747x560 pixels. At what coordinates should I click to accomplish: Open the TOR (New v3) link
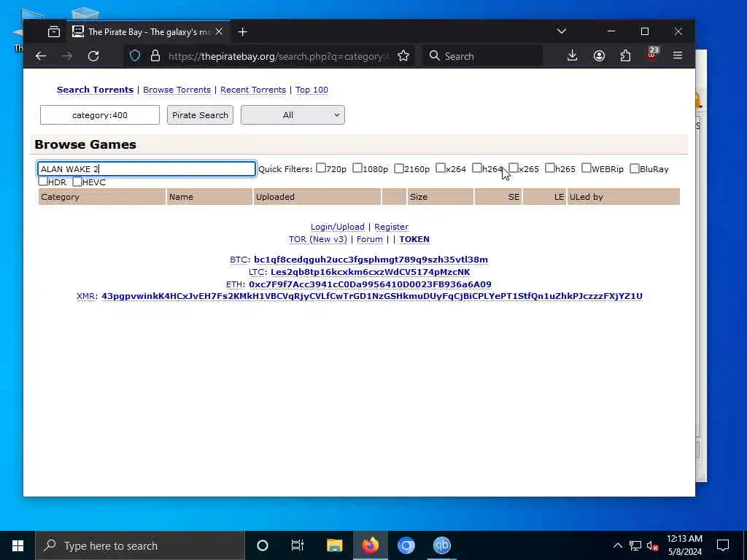[318, 239]
